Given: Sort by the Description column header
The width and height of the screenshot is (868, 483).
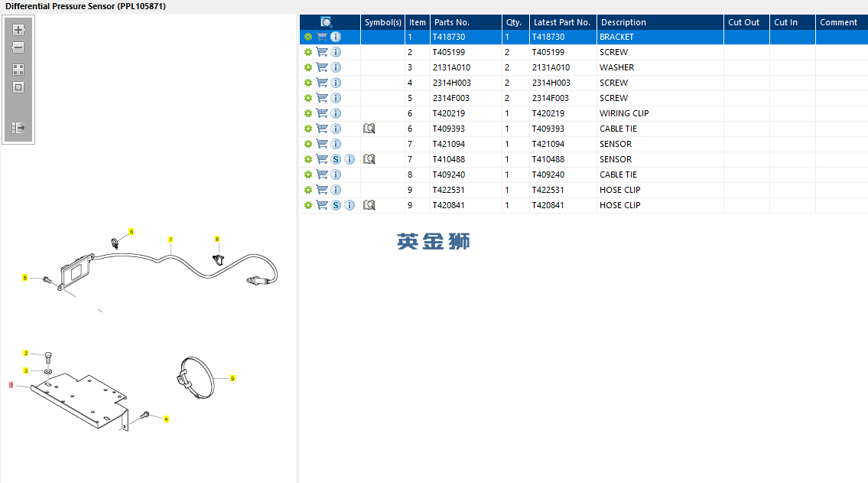Looking at the screenshot, I should pos(661,22).
